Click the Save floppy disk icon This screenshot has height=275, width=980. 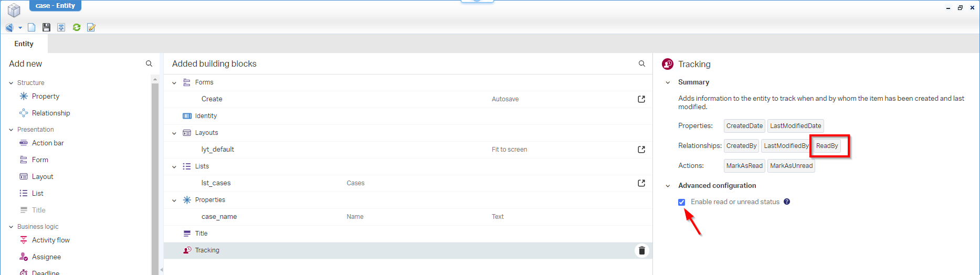(46, 27)
